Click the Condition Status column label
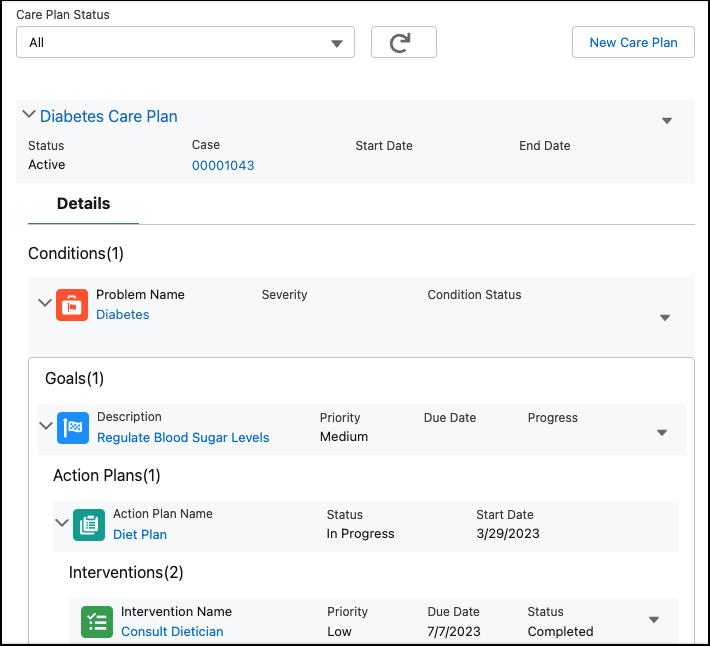The image size is (710, 646). point(474,295)
